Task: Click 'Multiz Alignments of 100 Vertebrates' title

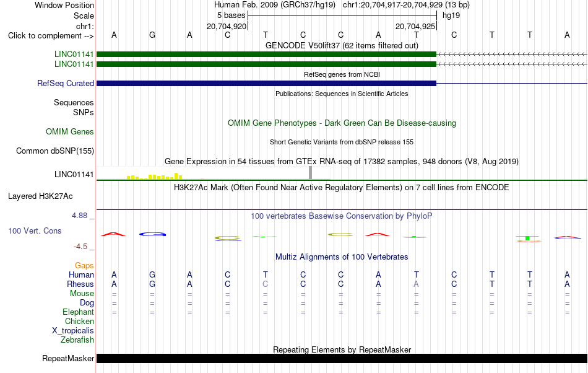Action: click(342, 257)
